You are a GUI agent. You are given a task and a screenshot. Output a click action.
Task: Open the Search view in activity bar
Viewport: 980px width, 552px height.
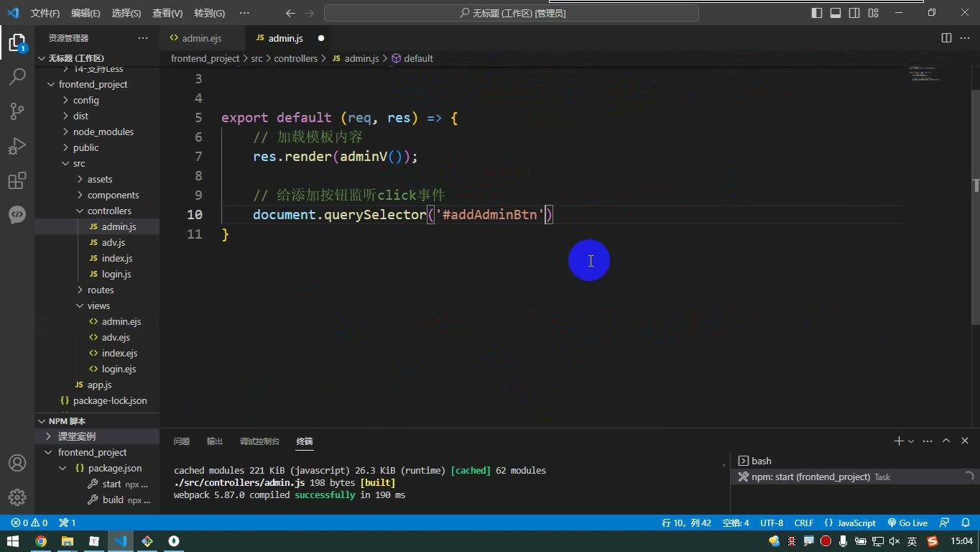pyautogui.click(x=17, y=76)
